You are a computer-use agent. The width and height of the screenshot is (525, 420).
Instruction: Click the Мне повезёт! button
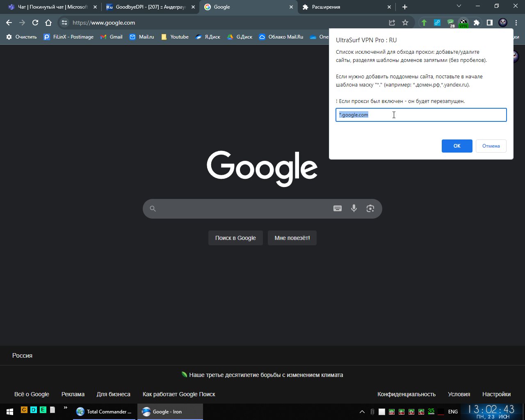click(x=292, y=238)
